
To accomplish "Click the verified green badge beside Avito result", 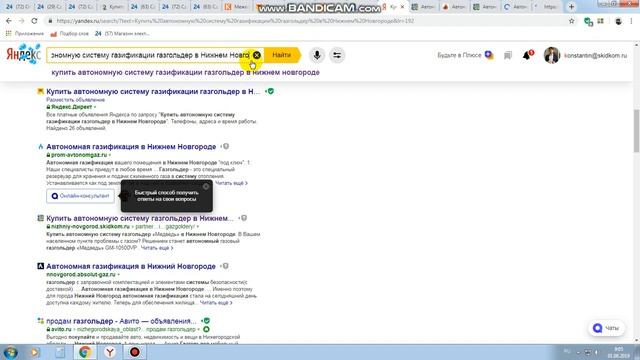I will 206,321.
